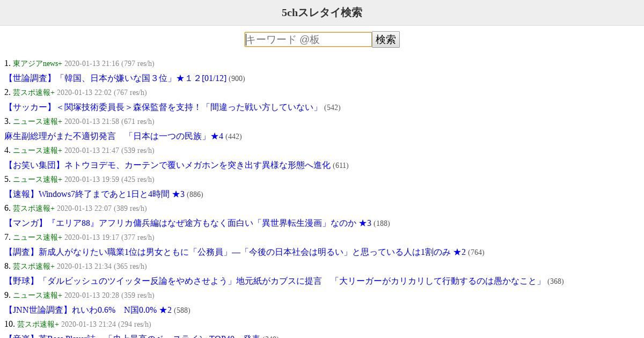Open the 5chスレタイ検索 page title
This screenshot has width=644, height=338.
pos(322,12)
